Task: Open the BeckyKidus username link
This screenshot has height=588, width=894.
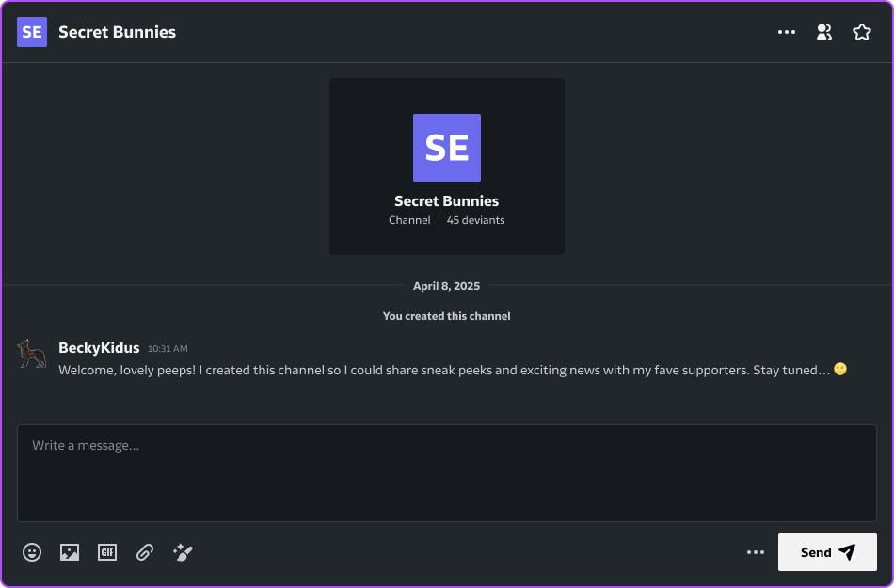Action: [99, 348]
